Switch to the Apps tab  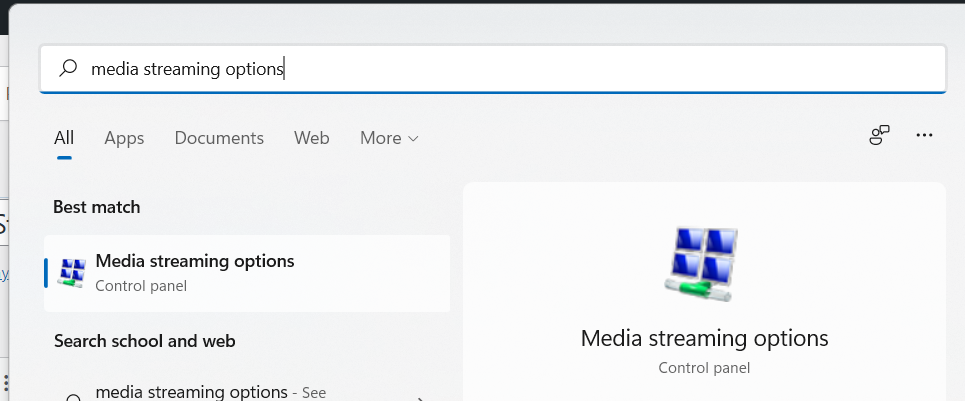click(124, 138)
